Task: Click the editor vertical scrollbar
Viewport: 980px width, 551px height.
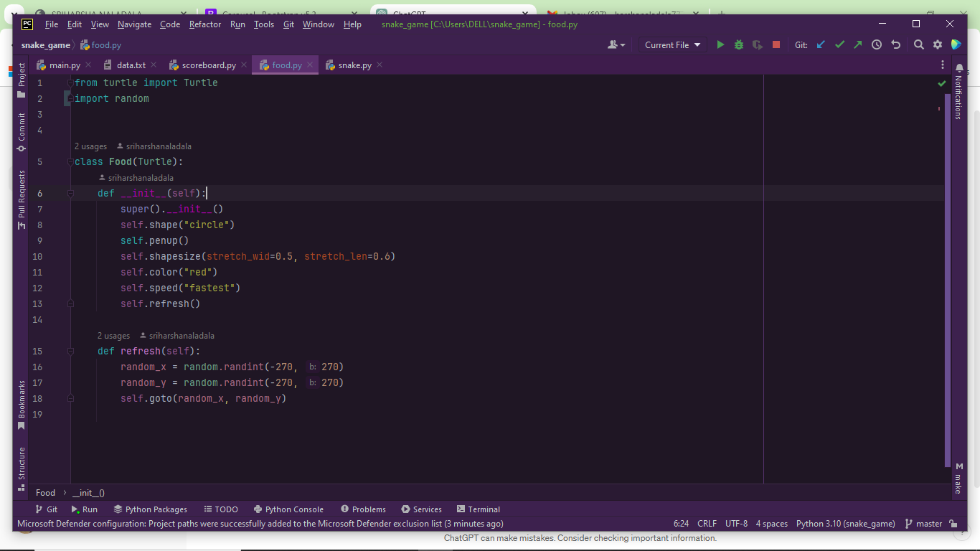Action: (948, 280)
